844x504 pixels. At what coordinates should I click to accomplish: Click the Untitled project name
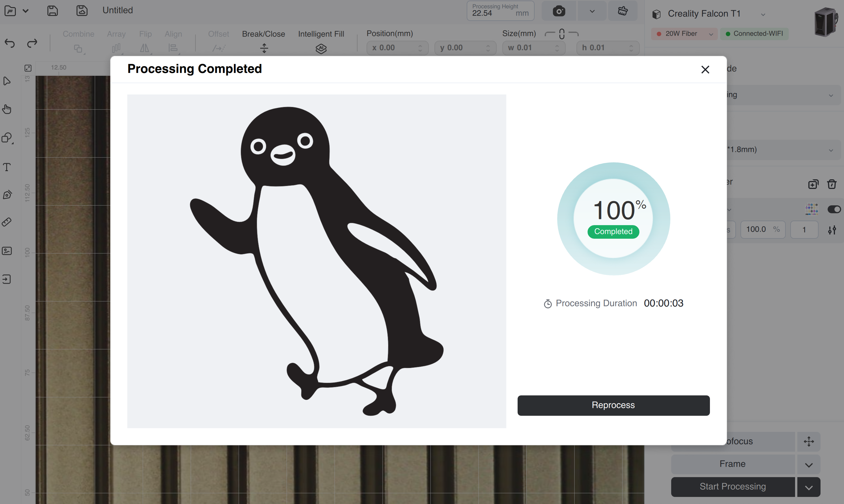point(118,10)
